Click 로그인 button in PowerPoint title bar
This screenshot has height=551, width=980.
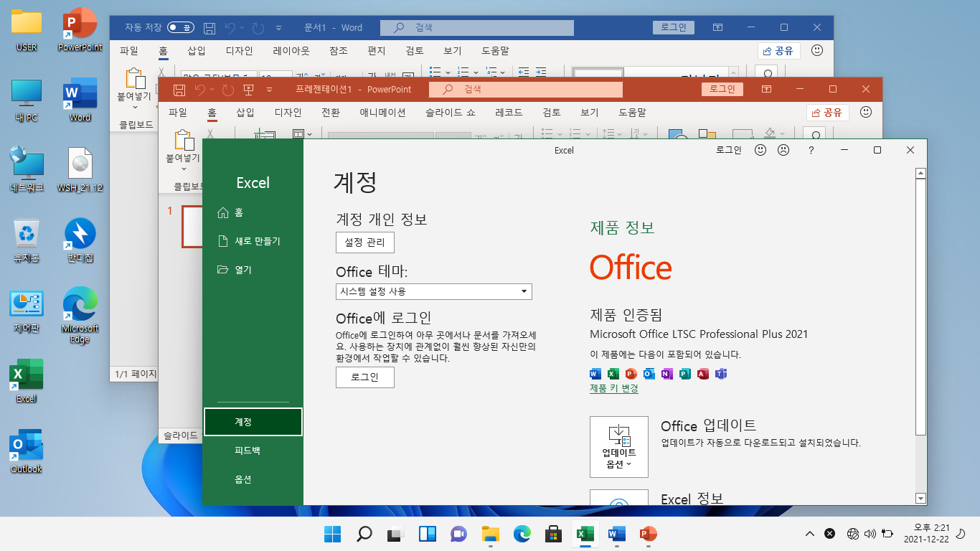(722, 89)
